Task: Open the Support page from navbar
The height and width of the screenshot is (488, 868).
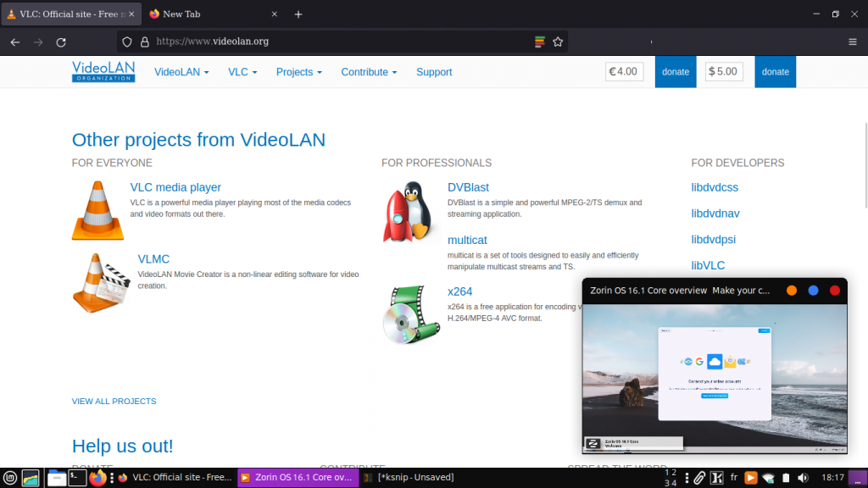Action: point(434,72)
